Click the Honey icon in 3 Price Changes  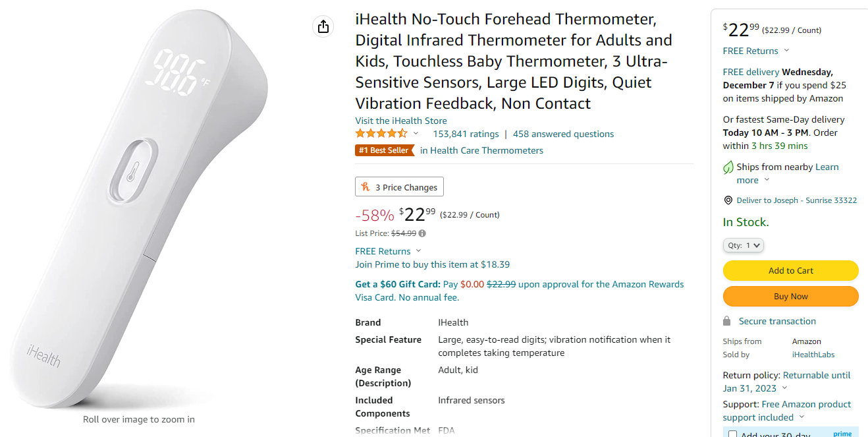[366, 187]
